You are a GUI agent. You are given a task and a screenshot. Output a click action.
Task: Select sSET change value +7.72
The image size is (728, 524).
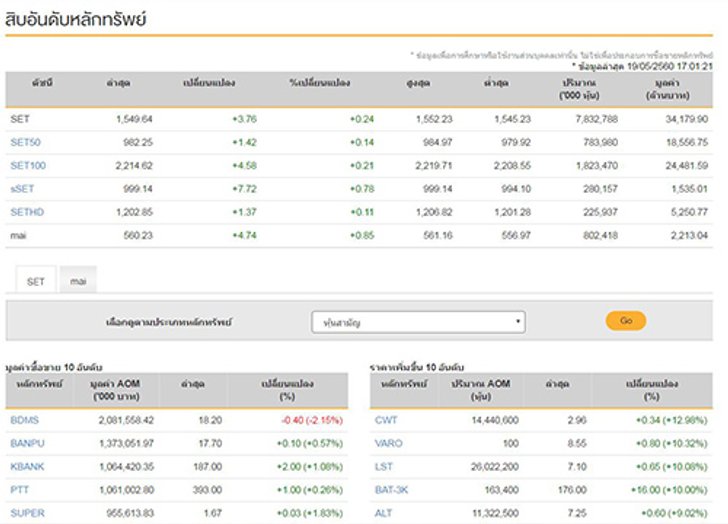pyautogui.click(x=244, y=189)
